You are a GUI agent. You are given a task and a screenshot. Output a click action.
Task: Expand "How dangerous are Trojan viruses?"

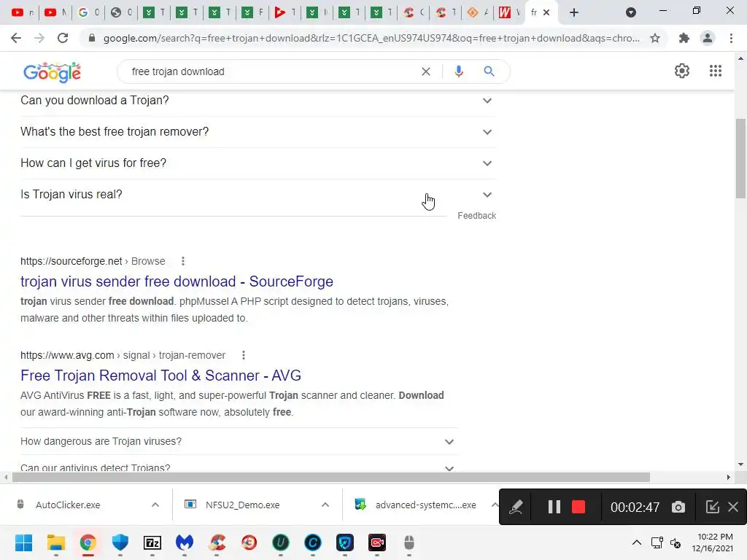pos(239,441)
